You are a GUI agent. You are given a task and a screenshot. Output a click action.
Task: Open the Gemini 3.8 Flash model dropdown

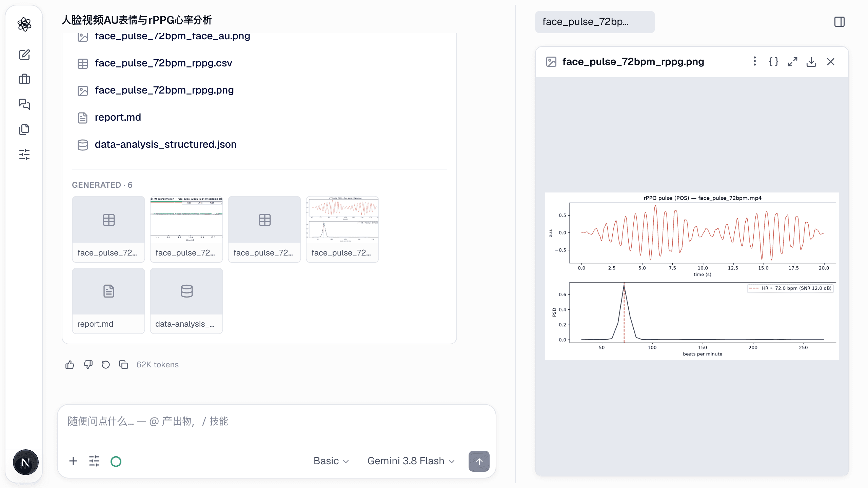pyautogui.click(x=411, y=461)
